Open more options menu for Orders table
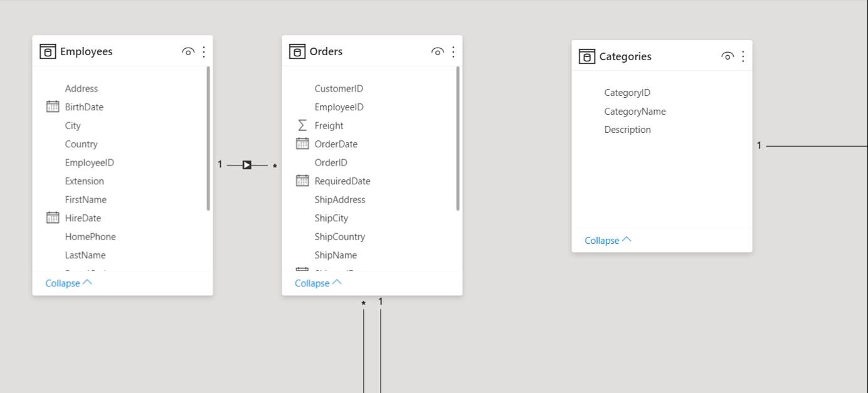Viewport: 868px width, 393px height. [x=453, y=52]
